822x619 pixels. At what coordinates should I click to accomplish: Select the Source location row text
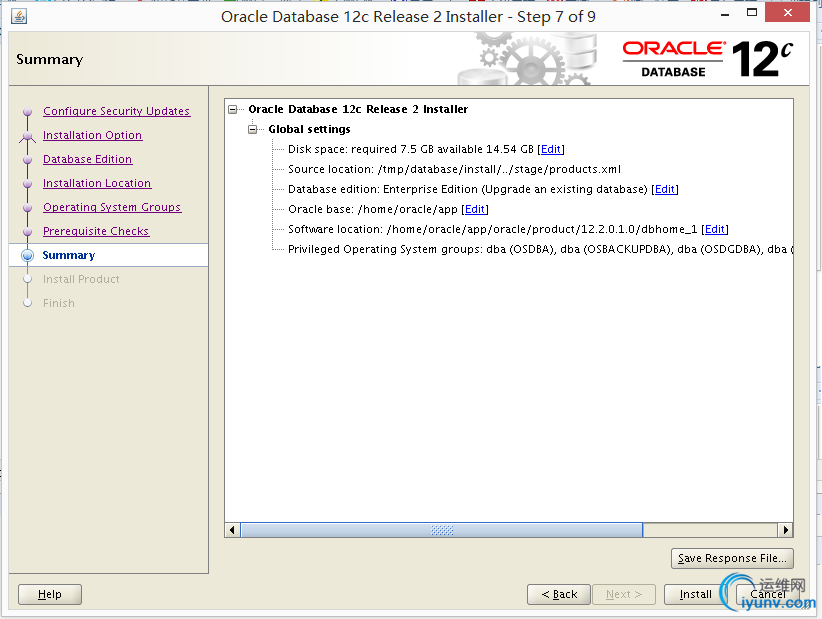click(454, 169)
